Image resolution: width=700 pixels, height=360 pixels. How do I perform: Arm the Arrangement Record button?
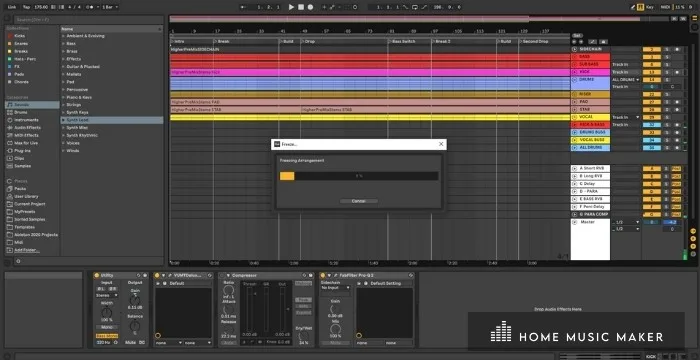(x=310, y=7)
